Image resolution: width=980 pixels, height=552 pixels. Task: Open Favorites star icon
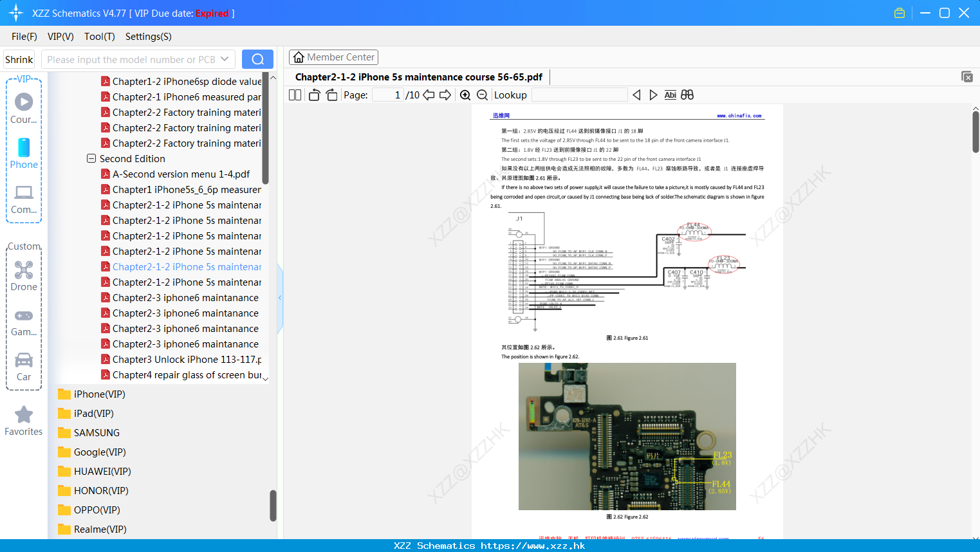24,414
